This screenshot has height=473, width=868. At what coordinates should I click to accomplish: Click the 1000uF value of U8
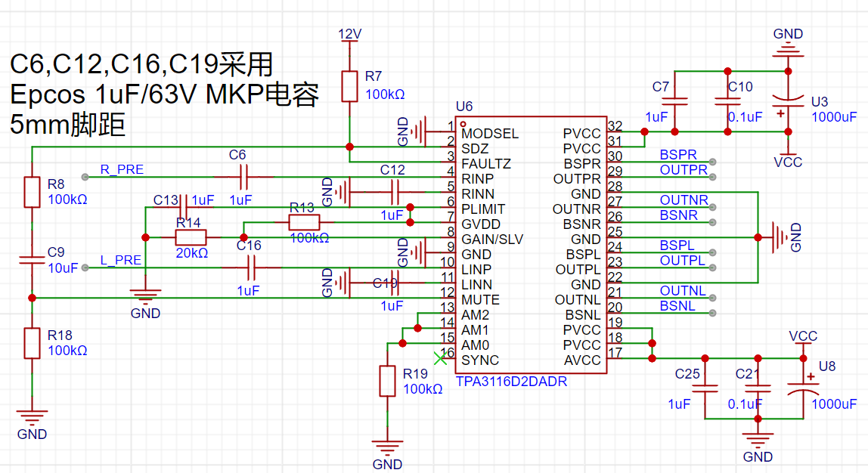click(x=834, y=403)
